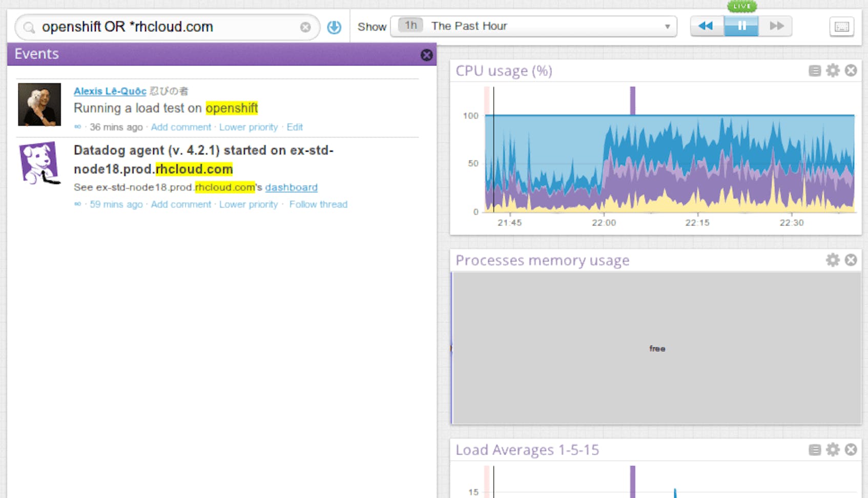Follow thread on the Datadog agent event

(318, 204)
